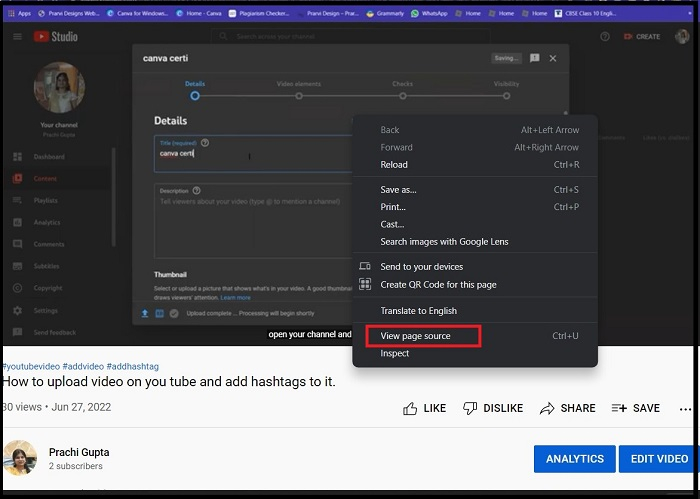
Task: Open the more actions ellipsis menu
Action: tap(685, 408)
